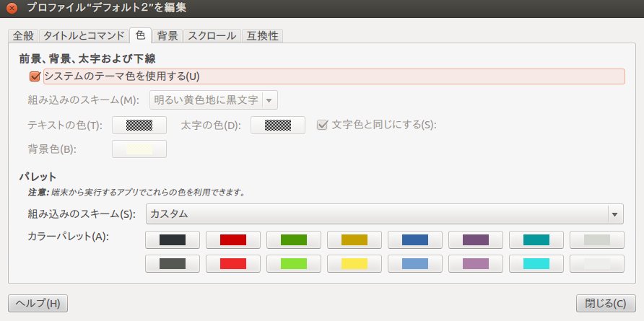Open the white bottom-row palette swatch
This screenshot has height=321, width=644.
pos(597,263)
